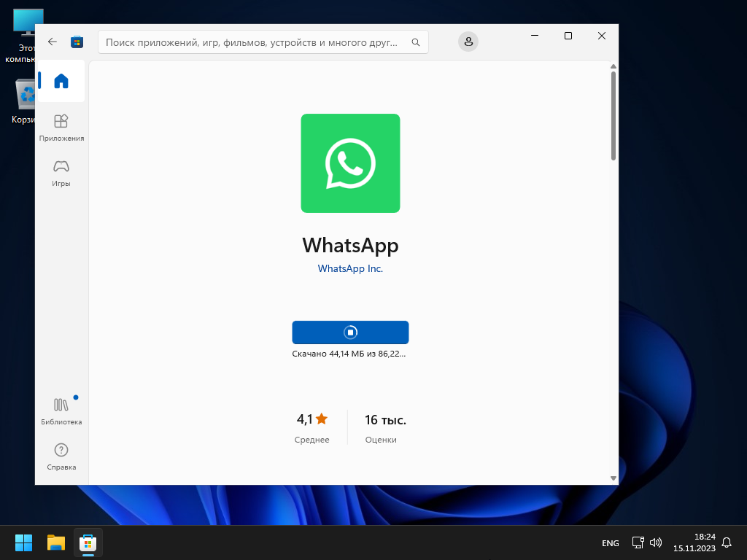Go back using the back arrow
Screen dimensions: 747x560
(53, 42)
